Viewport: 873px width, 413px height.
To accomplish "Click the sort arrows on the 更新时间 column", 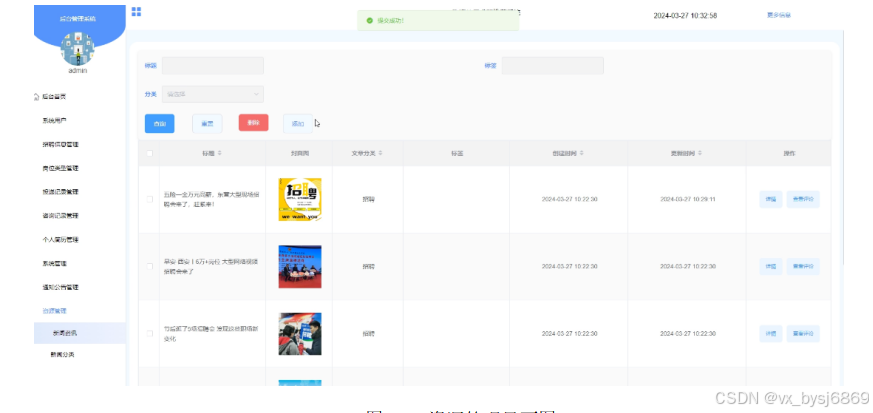I will click(700, 153).
